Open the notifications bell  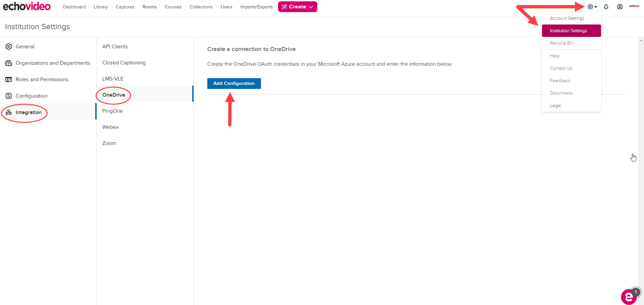click(x=606, y=7)
